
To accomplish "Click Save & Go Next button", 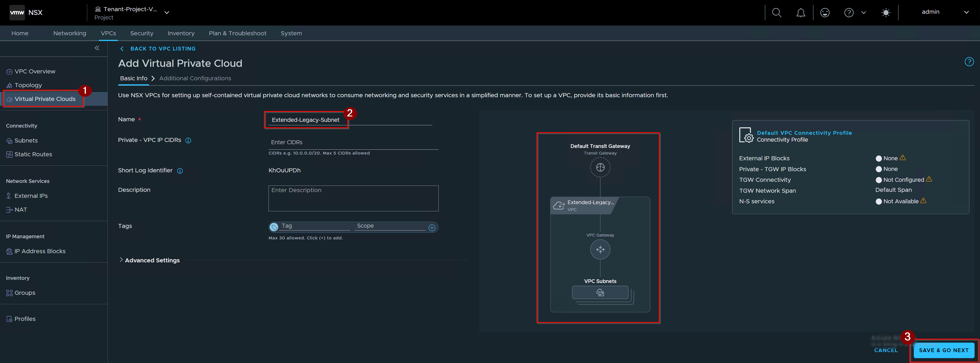I will (944, 350).
